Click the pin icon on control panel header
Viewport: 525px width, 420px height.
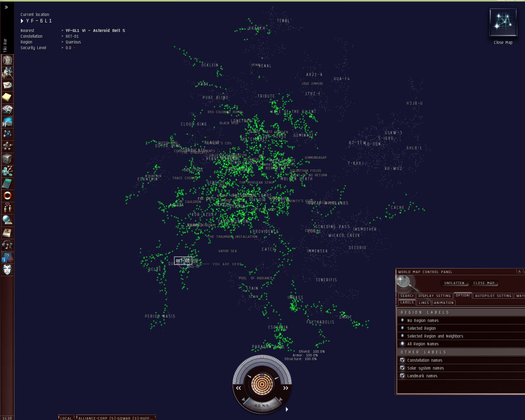click(519, 272)
